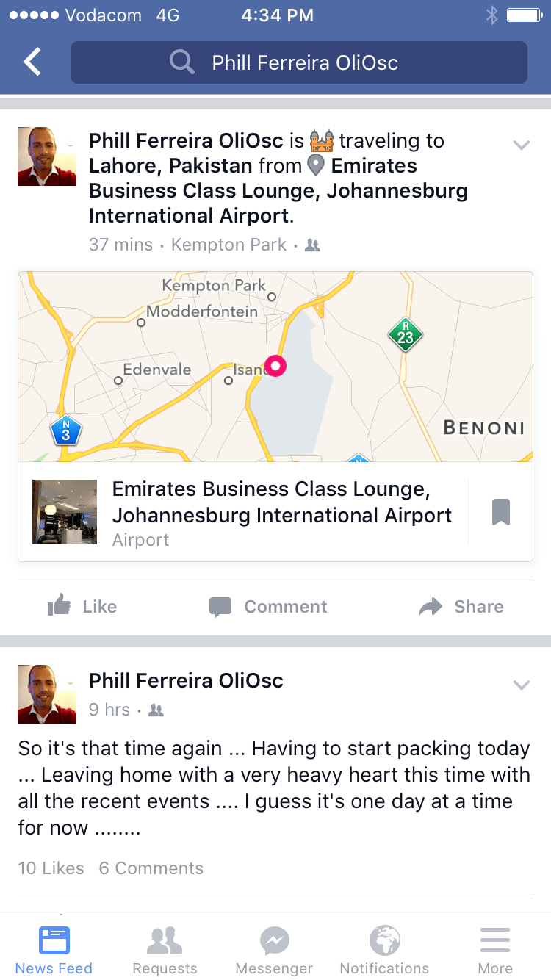
Task: Open the Messenger tab
Action: tap(274, 949)
